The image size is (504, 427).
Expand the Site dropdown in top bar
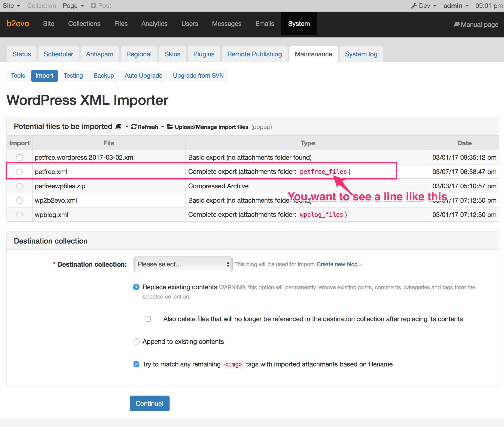tap(11, 6)
